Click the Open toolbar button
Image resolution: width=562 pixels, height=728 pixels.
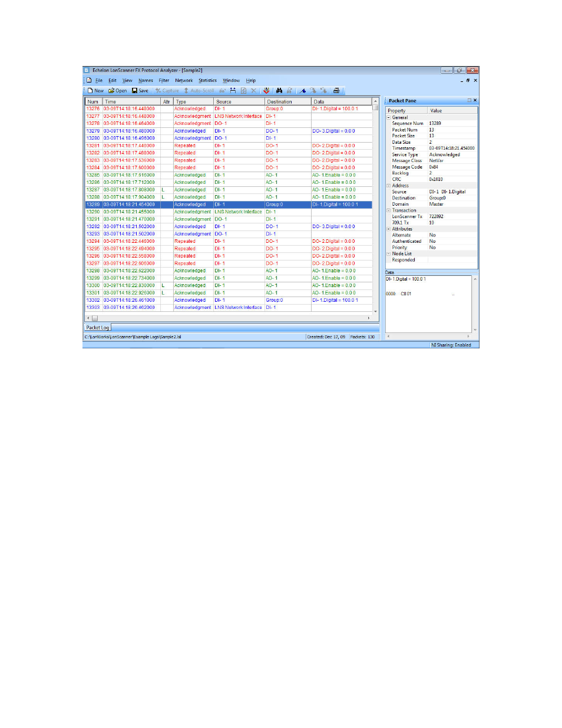click(118, 91)
